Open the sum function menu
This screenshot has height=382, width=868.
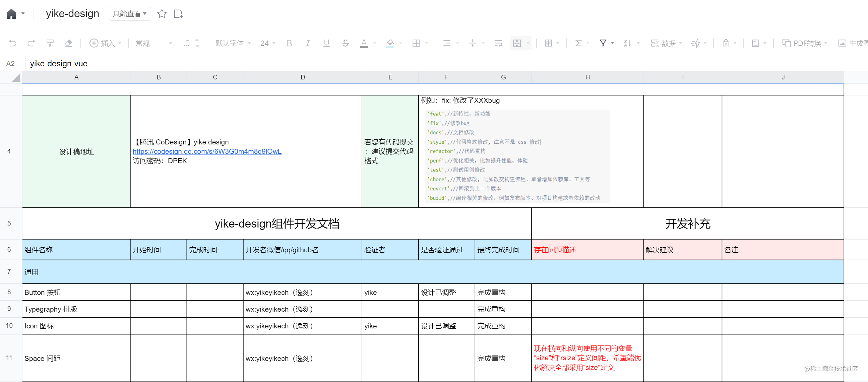pos(578,43)
